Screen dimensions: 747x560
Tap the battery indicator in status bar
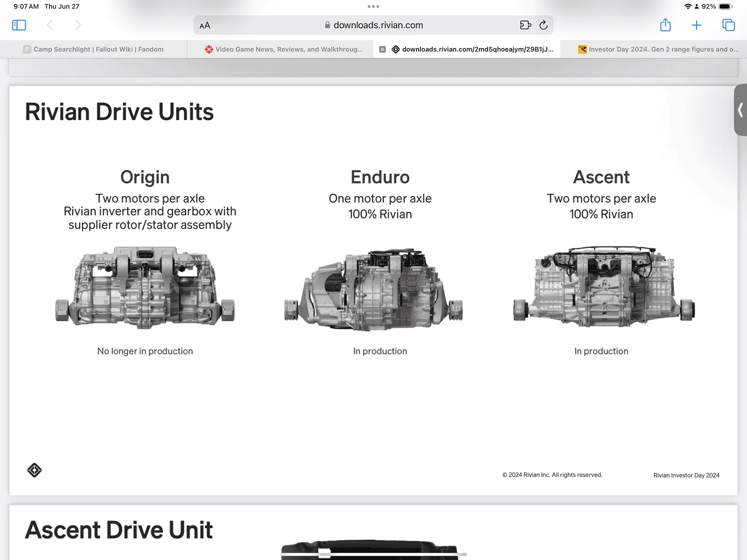[x=725, y=6]
